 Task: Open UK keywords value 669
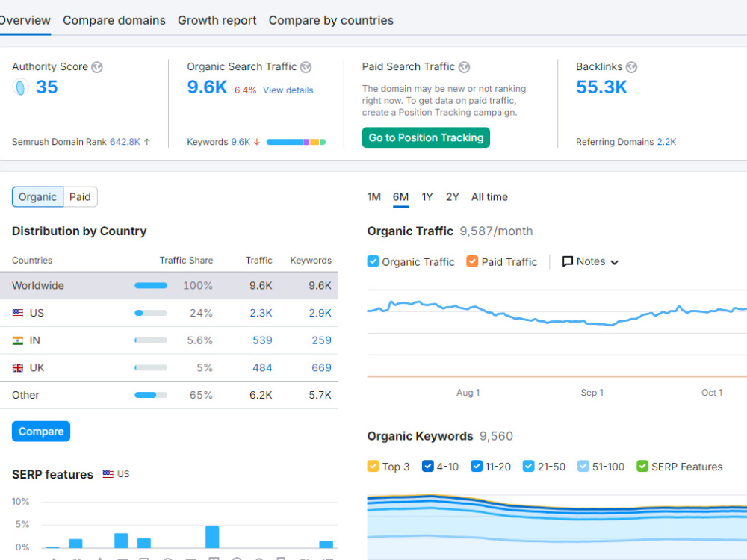pyautogui.click(x=321, y=367)
